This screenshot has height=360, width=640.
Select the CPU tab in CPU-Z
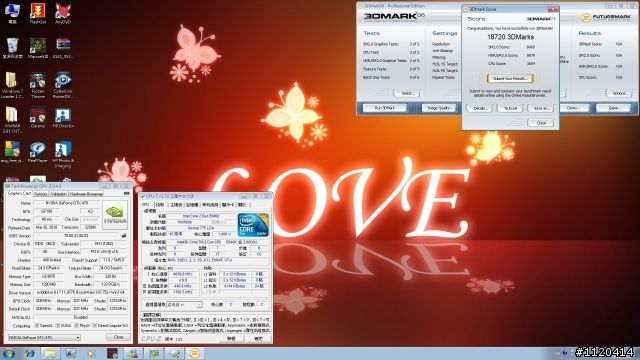145,204
